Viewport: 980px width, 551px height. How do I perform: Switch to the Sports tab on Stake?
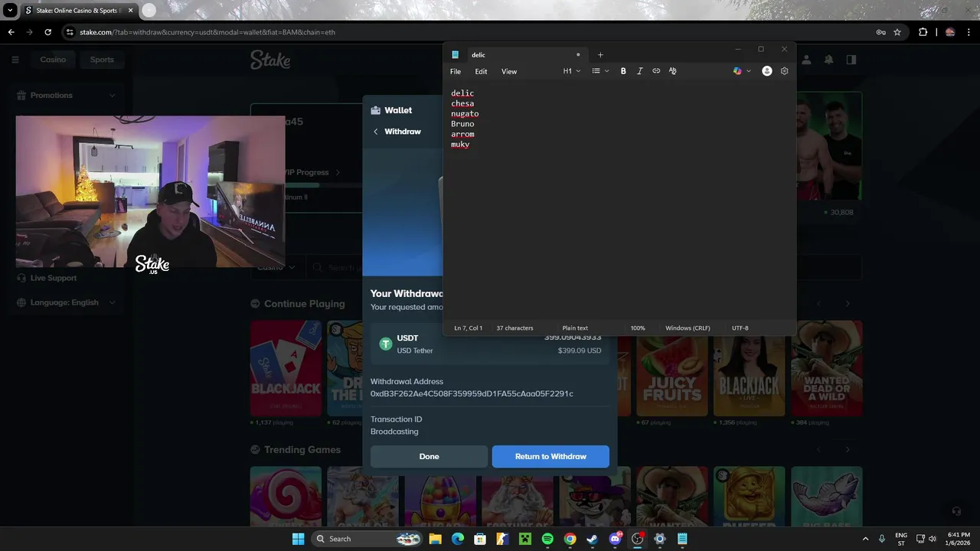102,60
